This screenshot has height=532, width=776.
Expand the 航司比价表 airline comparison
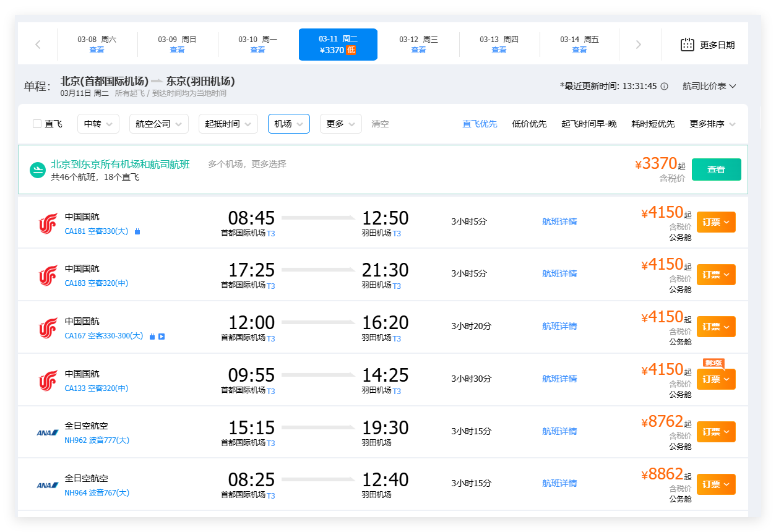pos(709,86)
